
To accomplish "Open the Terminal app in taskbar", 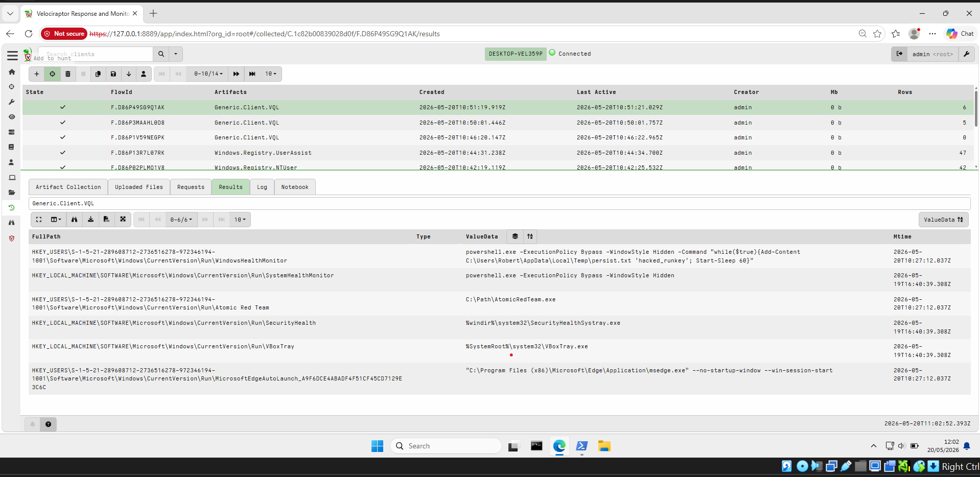I will pos(536,446).
